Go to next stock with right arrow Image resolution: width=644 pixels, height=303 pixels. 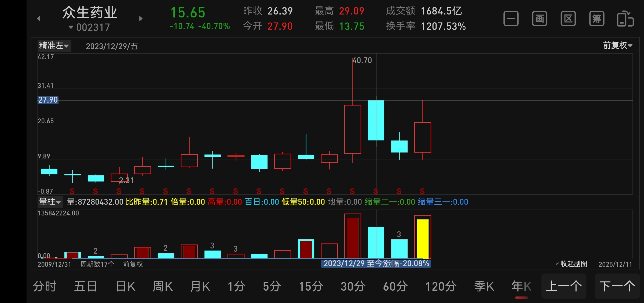click(x=141, y=19)
